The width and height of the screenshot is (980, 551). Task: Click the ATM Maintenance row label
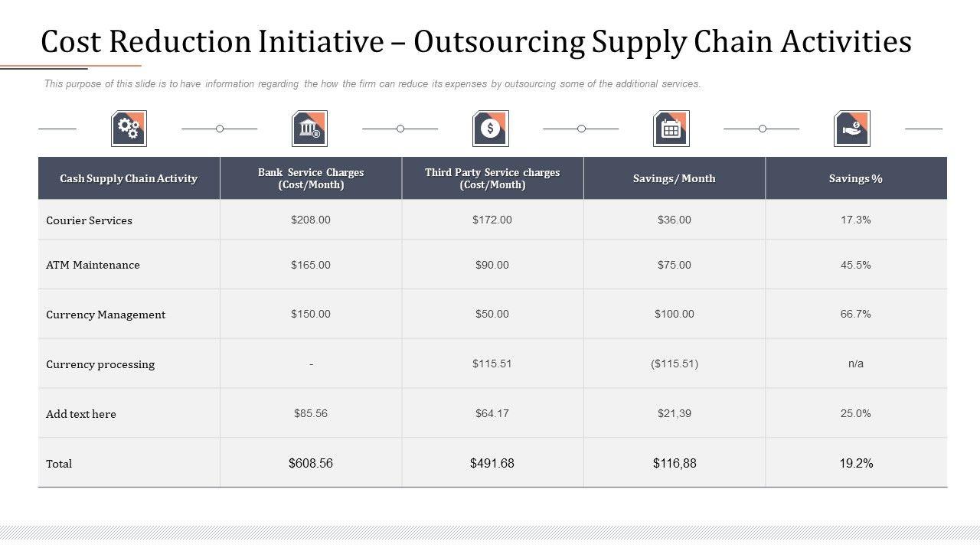coord(93,265)
